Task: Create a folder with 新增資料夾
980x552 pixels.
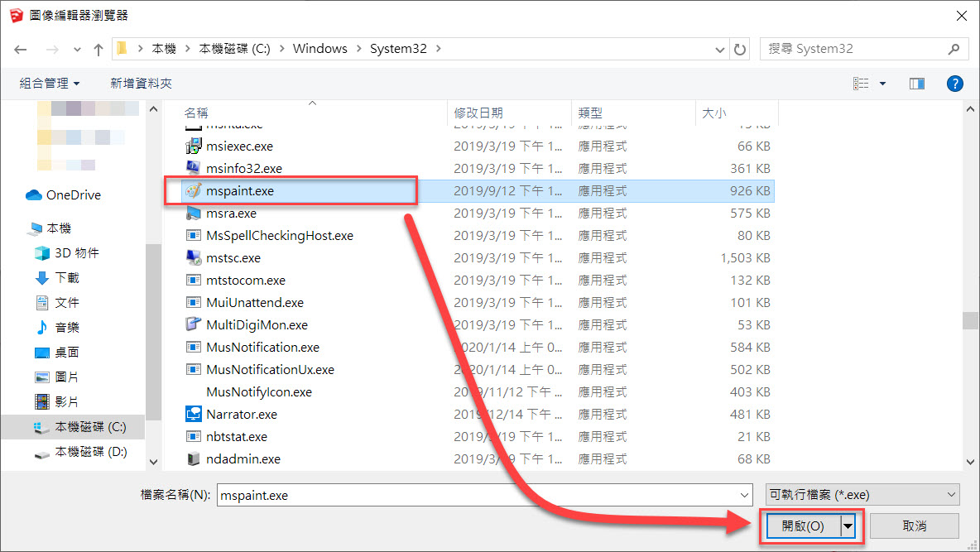Action: [141, 83]
